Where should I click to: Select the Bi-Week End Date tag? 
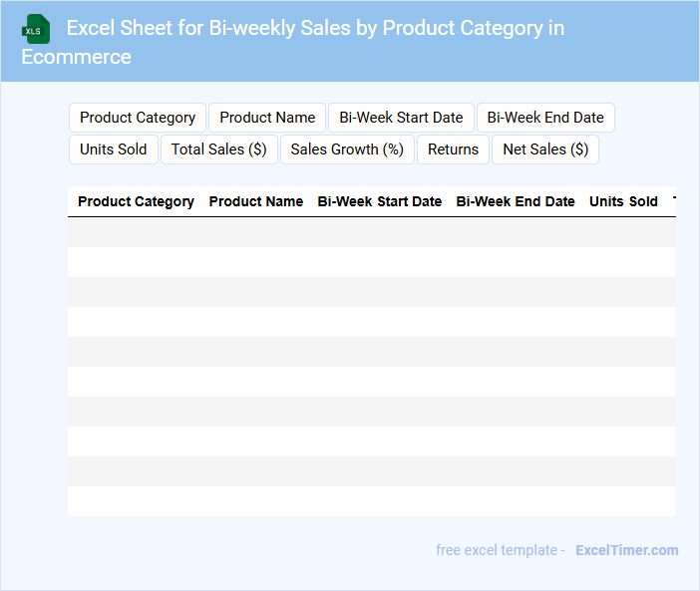pyautogui.click(x=545, y=118)
